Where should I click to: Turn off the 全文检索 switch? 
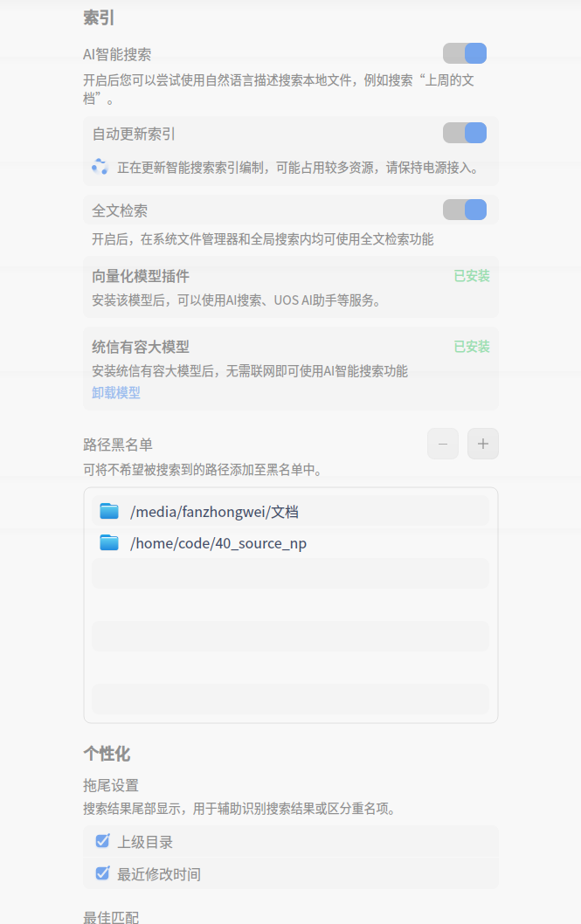click(464, 210)
